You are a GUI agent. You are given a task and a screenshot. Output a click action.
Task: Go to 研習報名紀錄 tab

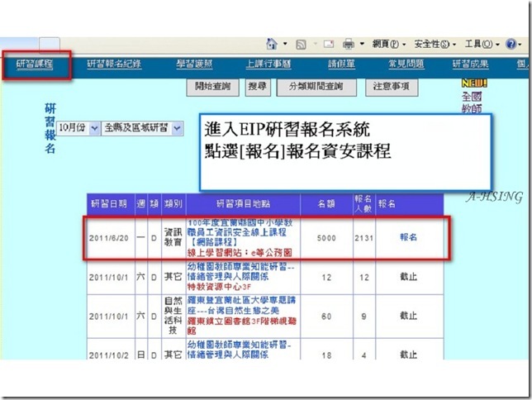click(114, 64)
